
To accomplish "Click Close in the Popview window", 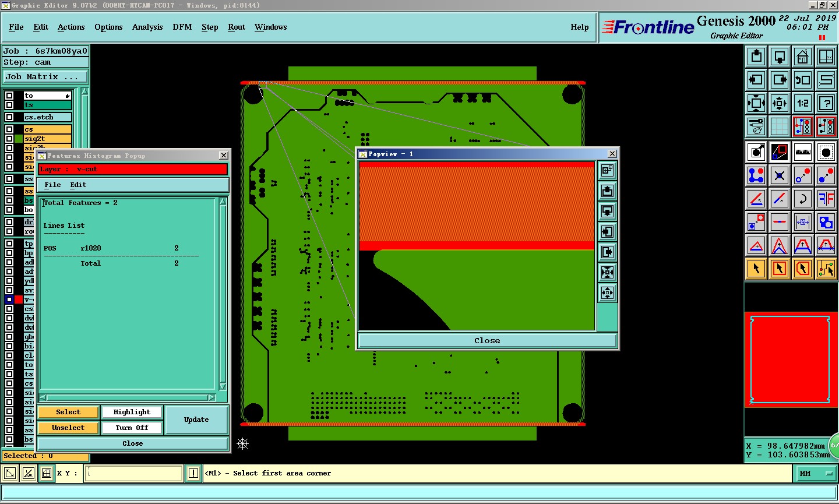I will tap(487, 341).
